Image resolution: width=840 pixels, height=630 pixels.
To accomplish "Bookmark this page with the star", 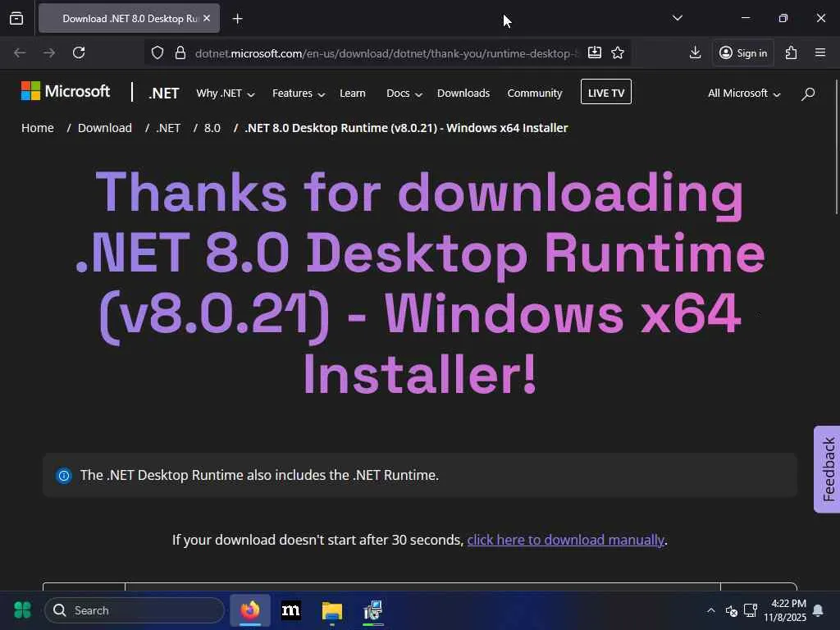I will [x=618, y=52].
